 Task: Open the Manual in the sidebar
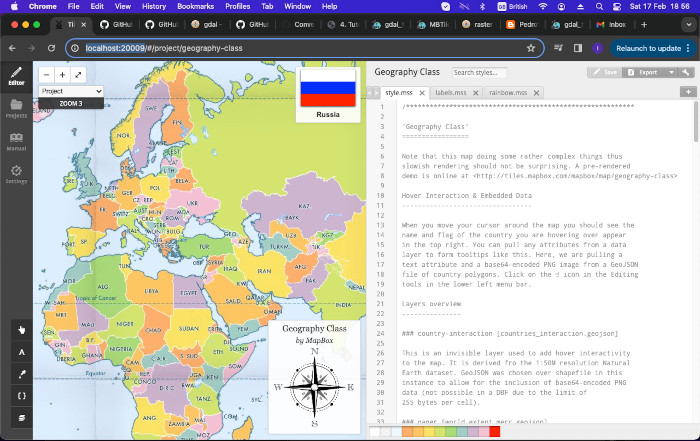16,141
